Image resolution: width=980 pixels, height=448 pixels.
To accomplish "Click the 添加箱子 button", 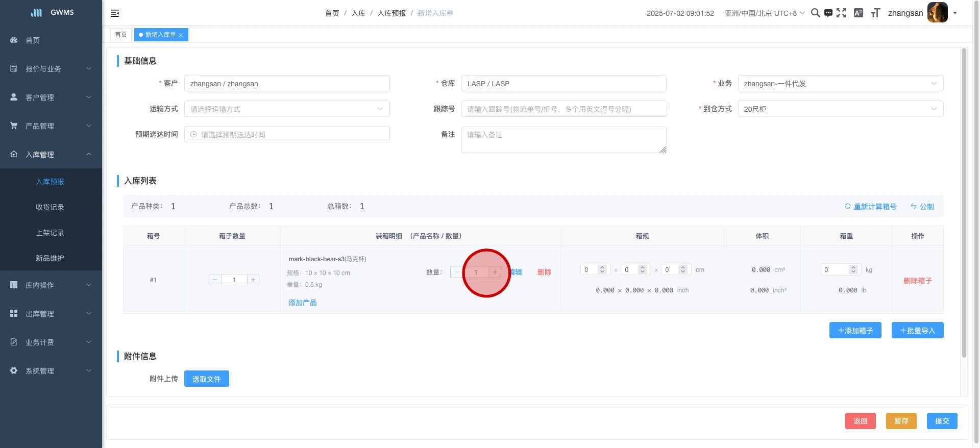I will (x=855, y=331).
